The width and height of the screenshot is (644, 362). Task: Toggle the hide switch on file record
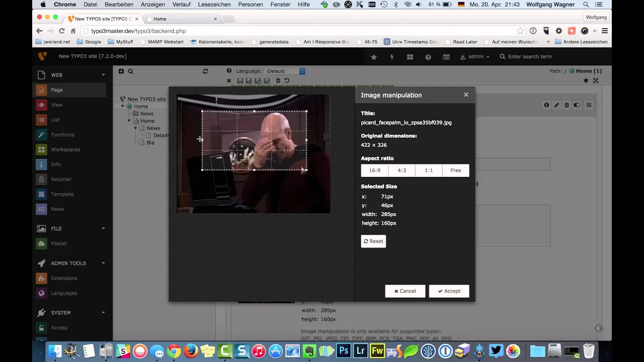(x=577, y=105)
